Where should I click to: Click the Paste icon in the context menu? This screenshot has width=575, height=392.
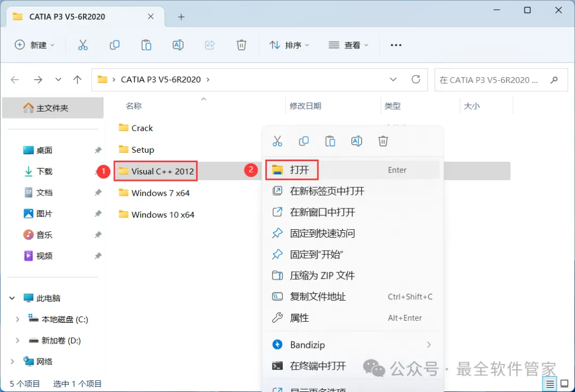(330, 141)
